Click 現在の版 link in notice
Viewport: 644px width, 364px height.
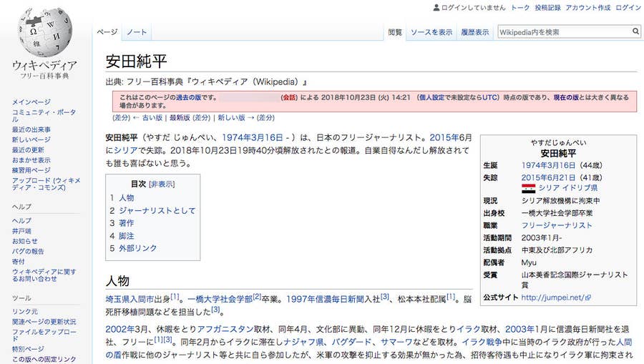point(566,98)
